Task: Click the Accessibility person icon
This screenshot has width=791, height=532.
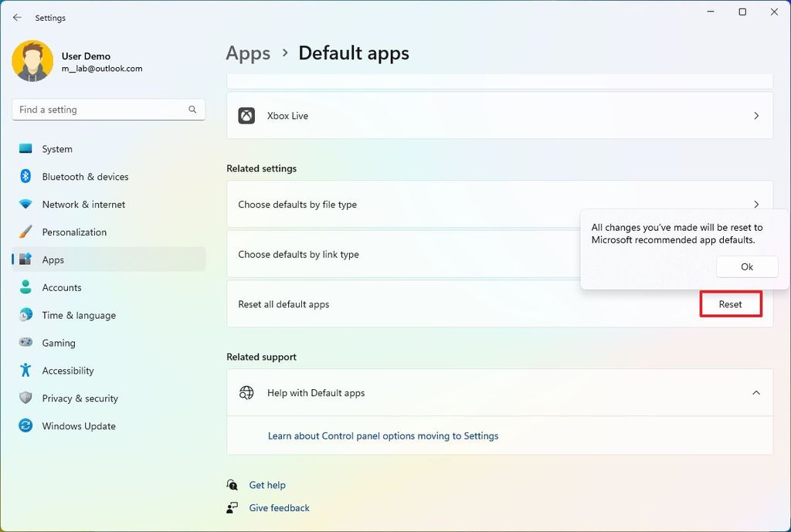Action: [25, 371]
